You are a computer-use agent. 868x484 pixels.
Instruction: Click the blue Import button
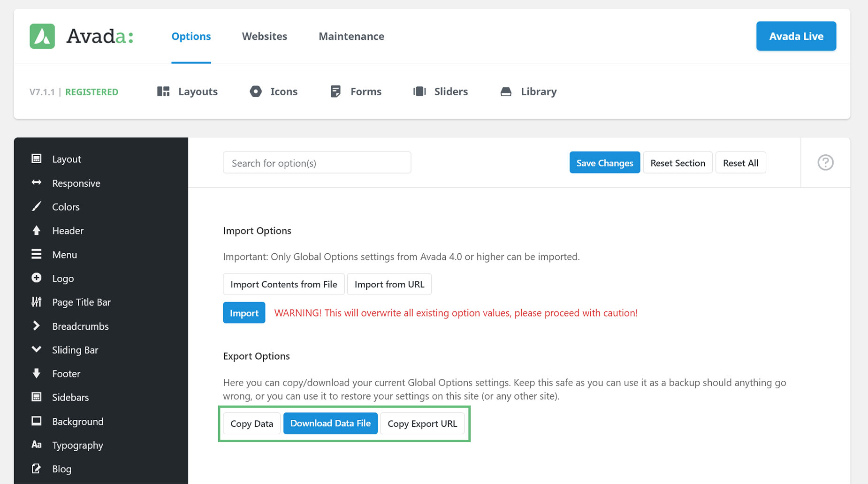pyautogui.click(x=244, y=313)
